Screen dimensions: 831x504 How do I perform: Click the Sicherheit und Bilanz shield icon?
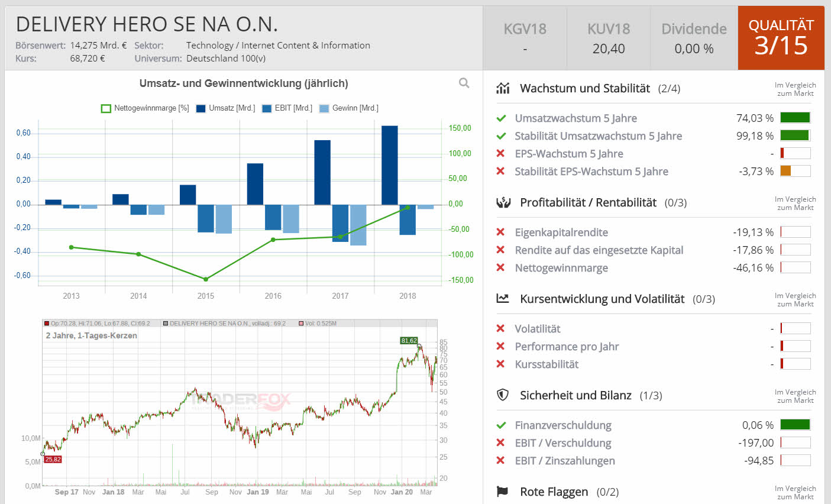[x=503, y=395]
